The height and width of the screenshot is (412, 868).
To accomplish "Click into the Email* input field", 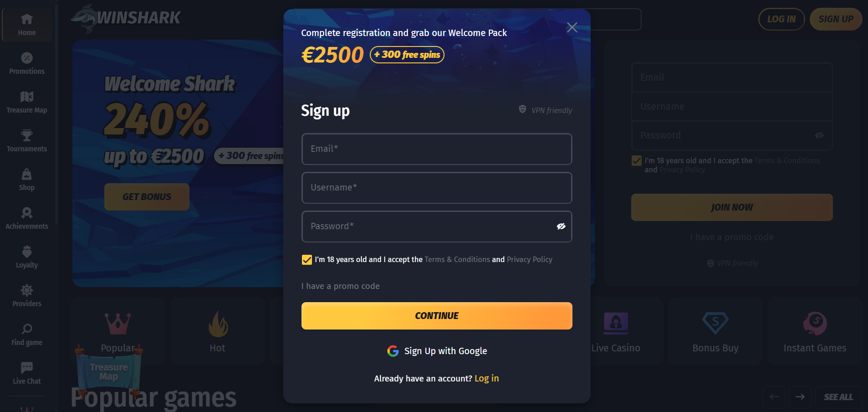I will pos(437,149).
